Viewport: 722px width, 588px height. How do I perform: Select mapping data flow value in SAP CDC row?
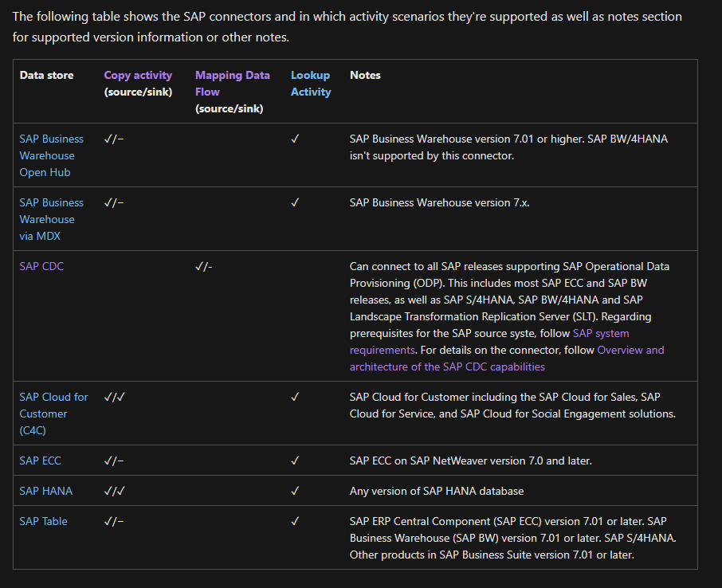203,266
